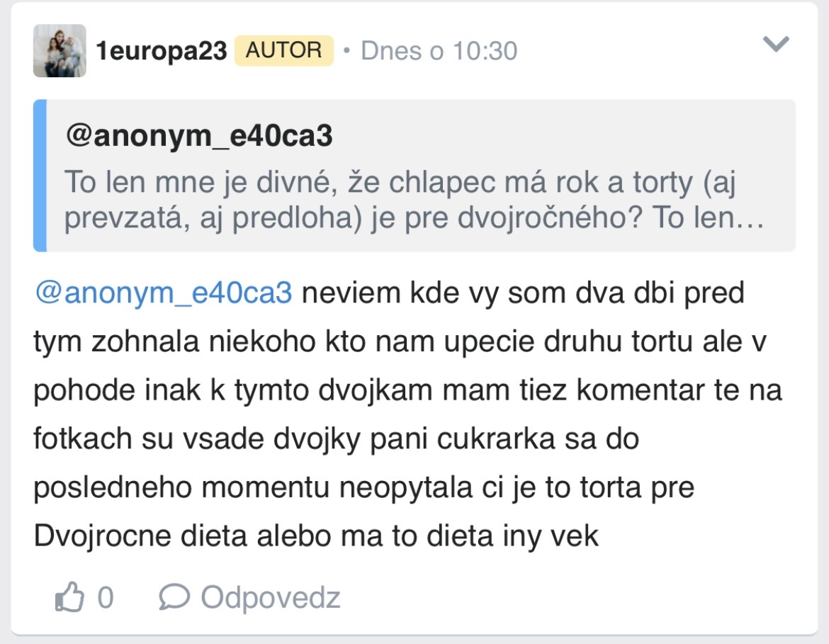Click the comment line starting "fotkach su vsade"
This screenshot has height=644, width=829.
(336, 439)
